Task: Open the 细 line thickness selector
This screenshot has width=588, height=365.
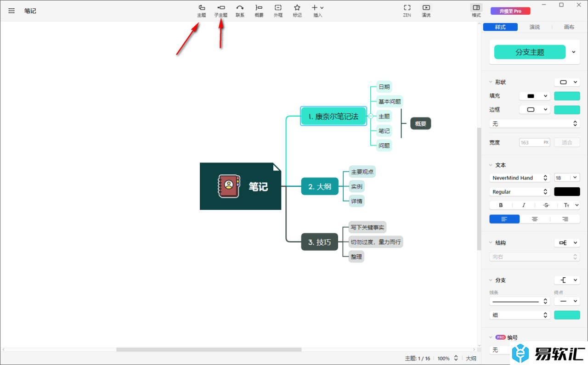Action: point(520,315)
